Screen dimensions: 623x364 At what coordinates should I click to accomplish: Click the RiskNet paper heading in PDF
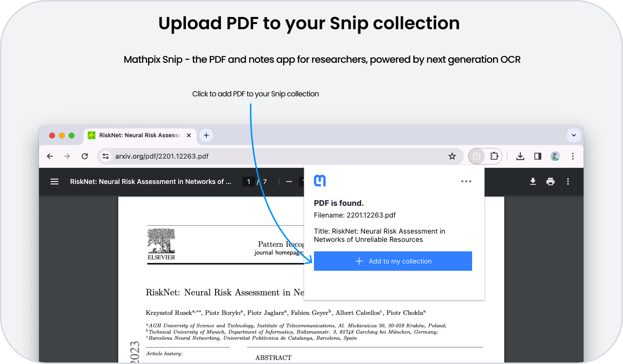pyautogui.click(x=225, y=292)
